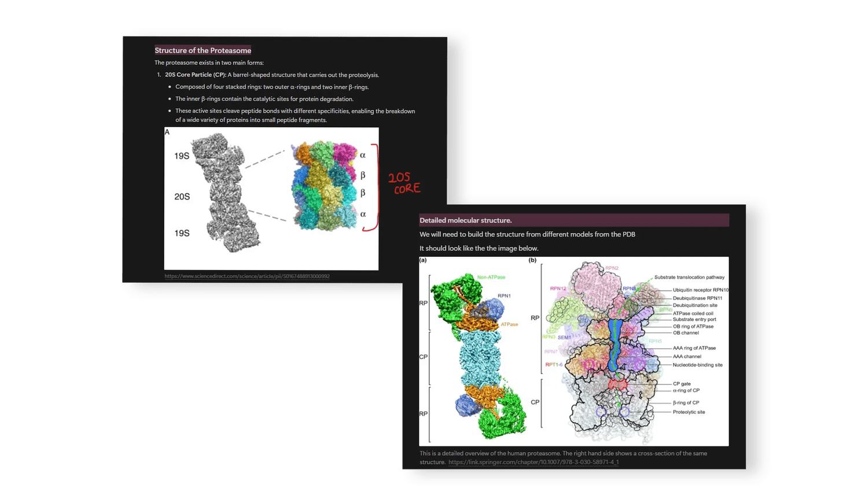
Task: Click the 'AAA ring of ATPase' label
Action: [x=694, y=348]
